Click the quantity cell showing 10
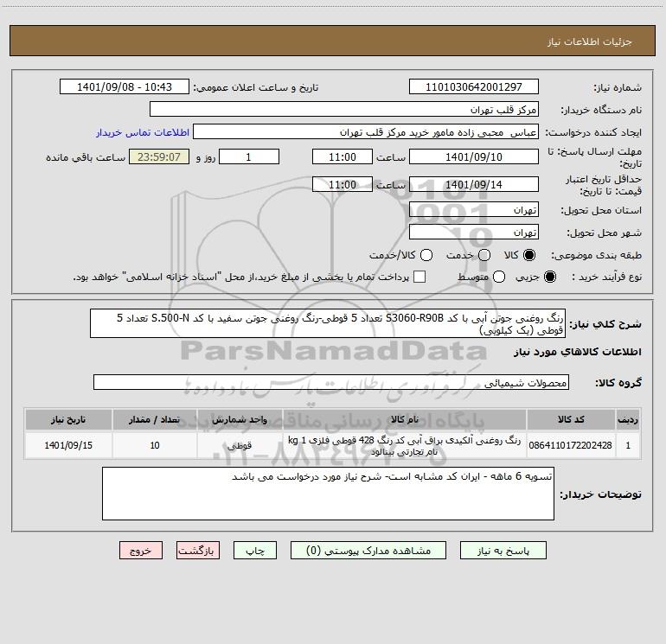The height and width of the screenshot is (644, 666). 155,445
